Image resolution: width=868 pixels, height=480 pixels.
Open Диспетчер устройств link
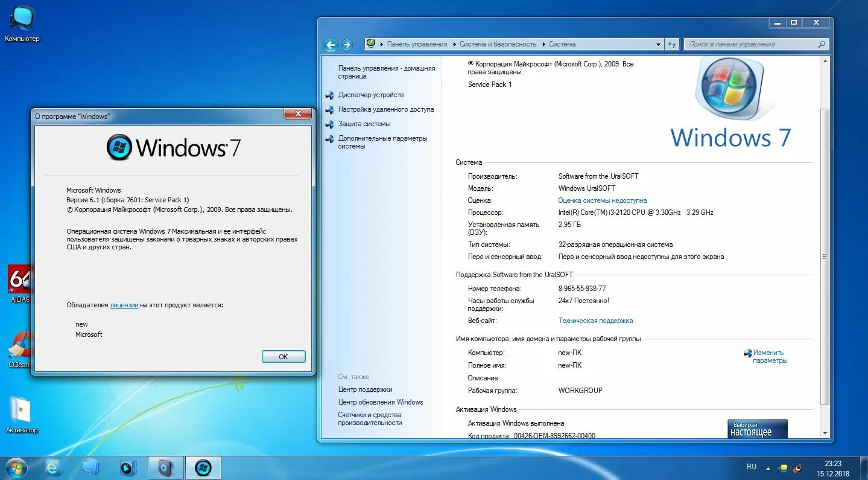(x=371, y=95)
